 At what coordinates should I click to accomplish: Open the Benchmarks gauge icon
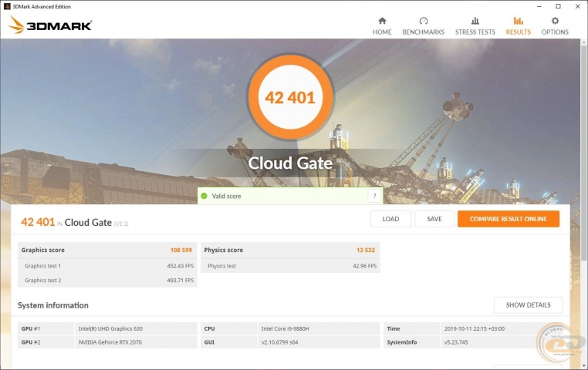424,21
